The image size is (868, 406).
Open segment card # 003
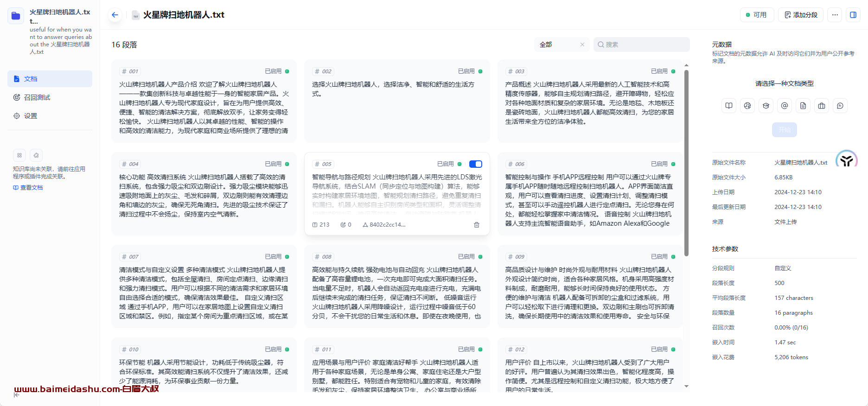point(590,101)
